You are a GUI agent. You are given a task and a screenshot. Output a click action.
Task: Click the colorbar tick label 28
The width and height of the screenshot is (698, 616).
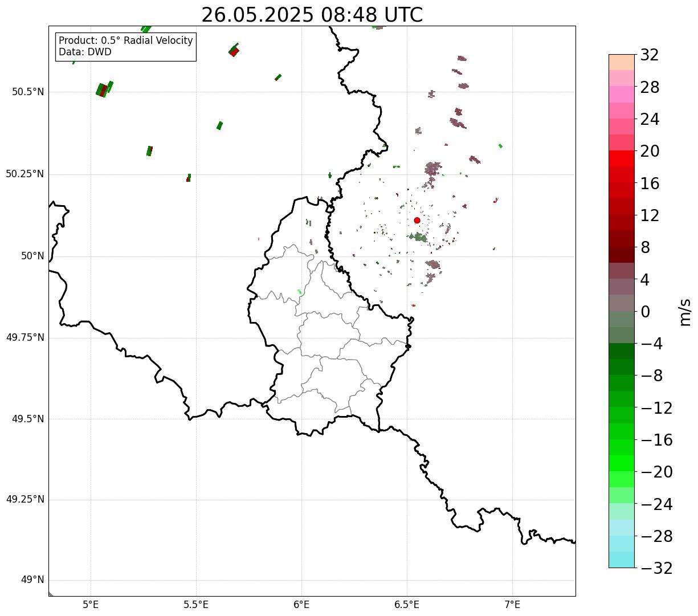pos(650,88)
